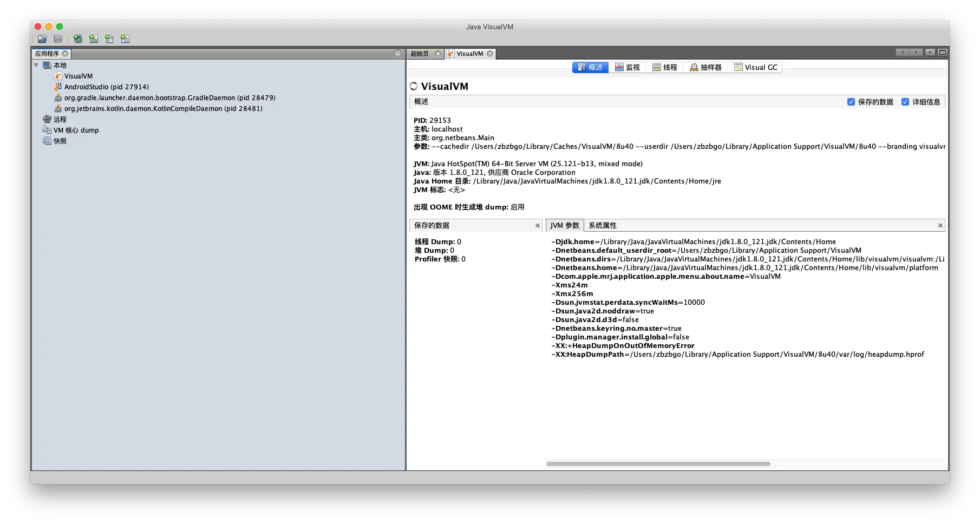This screenshot has width=980, height=524.
Task: Switch to the Visual GC tab
Action: click(756, 67)
